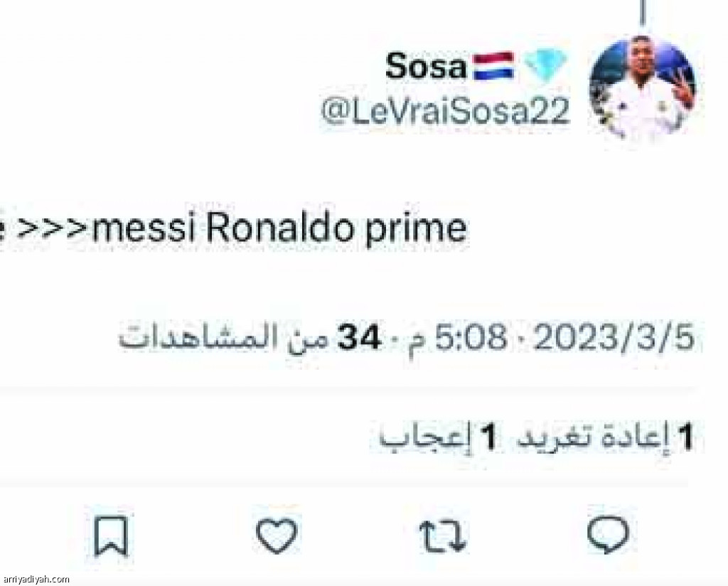Open the Sosa display name

426,66
